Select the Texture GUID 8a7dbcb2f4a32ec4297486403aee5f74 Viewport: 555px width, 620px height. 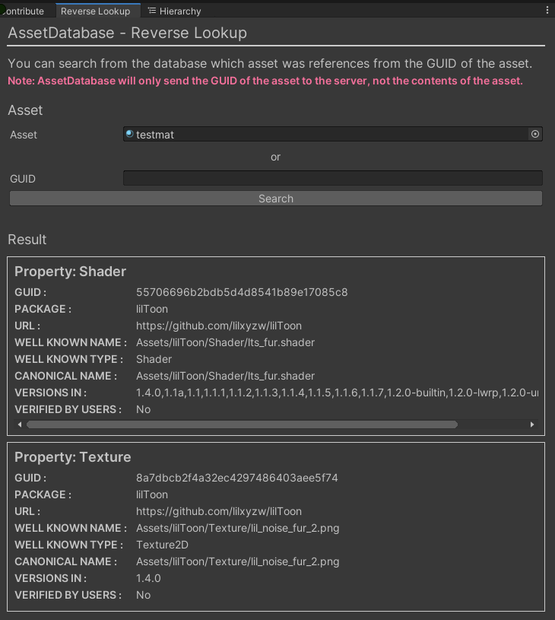pyautogui.click(x=237, y=478)
